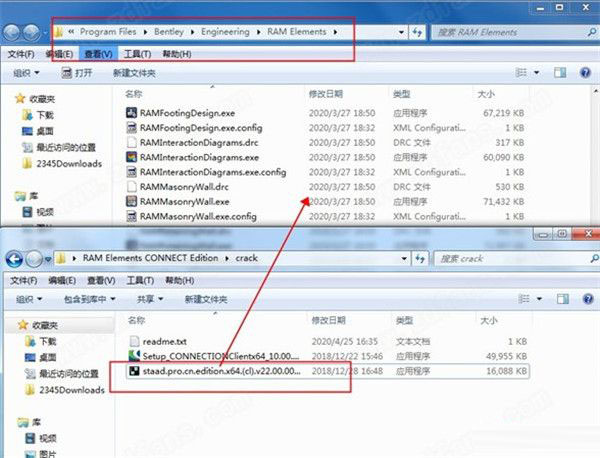Click forward arrow in crack window

34,260
